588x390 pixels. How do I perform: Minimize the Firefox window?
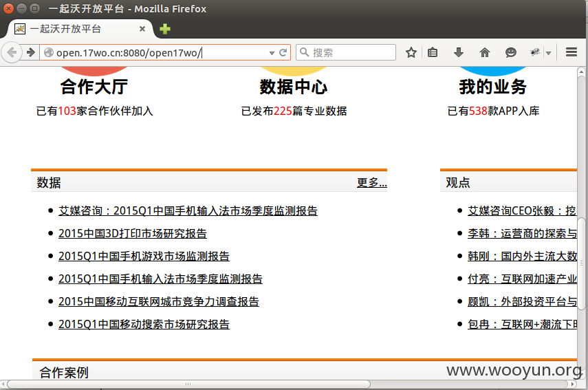click(x=22, y=8)
